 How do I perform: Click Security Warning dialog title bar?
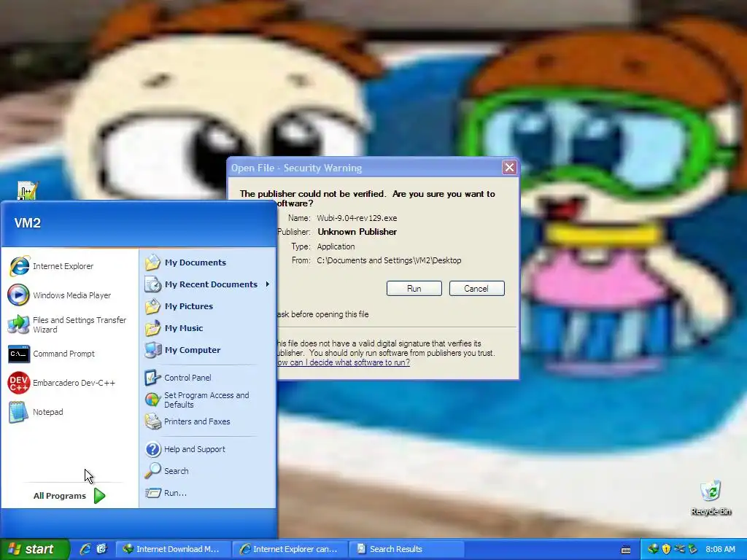365,168
